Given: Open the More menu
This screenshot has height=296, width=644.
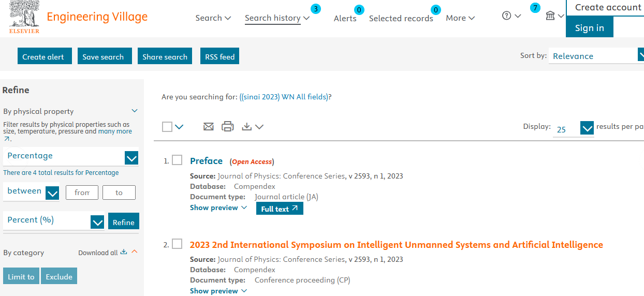Looking at the screenshot, I should pos(460,18).
